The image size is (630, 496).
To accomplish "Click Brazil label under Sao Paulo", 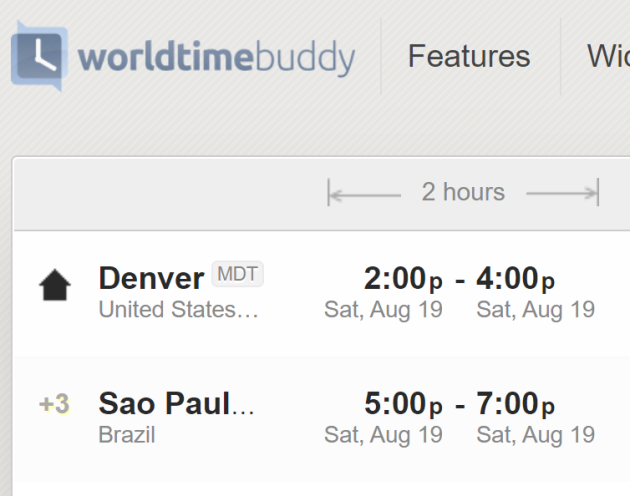I will [127, 435].
